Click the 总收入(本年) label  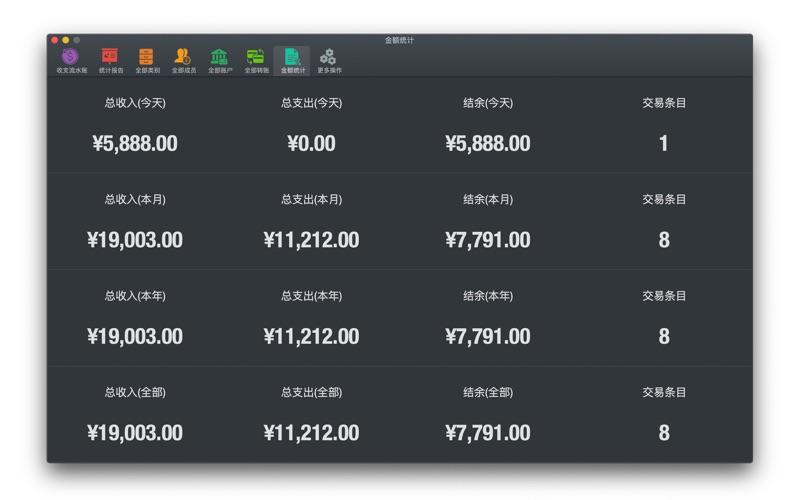135,296
